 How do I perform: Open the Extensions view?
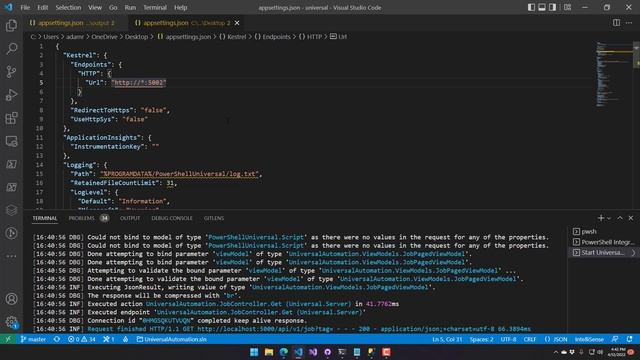pos(11,118)
